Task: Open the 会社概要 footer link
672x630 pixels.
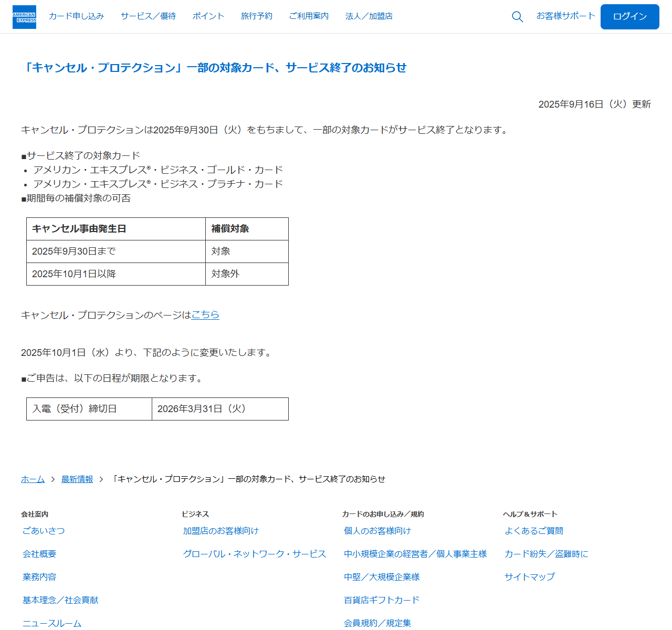Action: 39,554
